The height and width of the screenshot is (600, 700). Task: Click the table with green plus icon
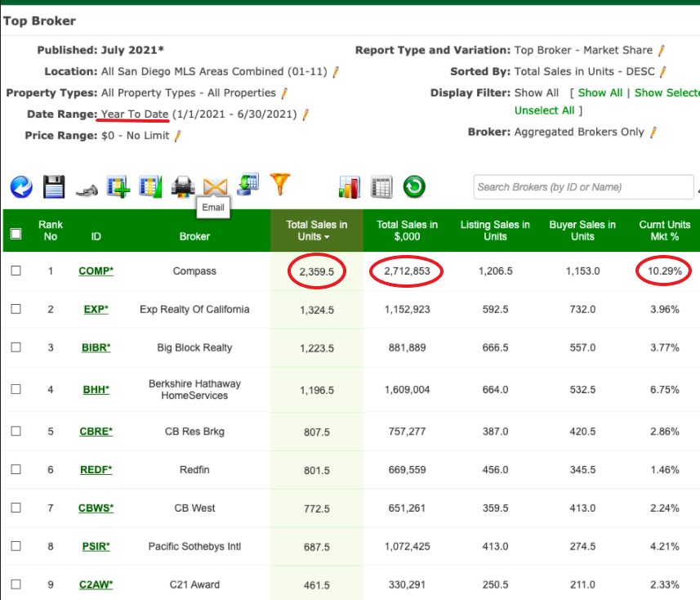(118, 186)
